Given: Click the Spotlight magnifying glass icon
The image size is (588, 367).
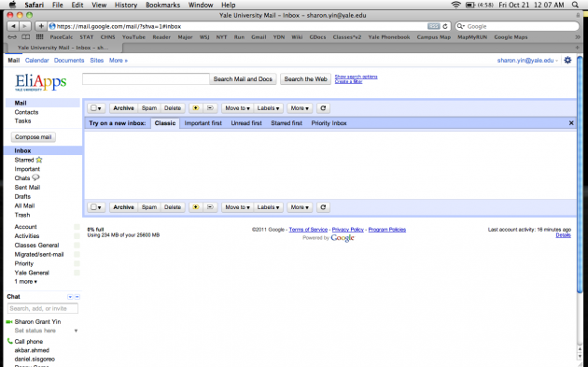Looking at the screenshot, I should click(575, 5).
